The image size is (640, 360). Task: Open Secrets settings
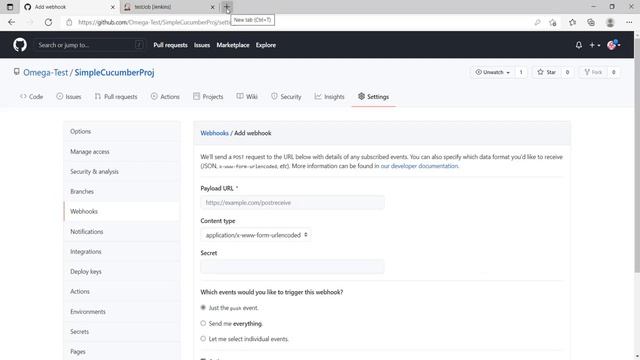point(122,331)
